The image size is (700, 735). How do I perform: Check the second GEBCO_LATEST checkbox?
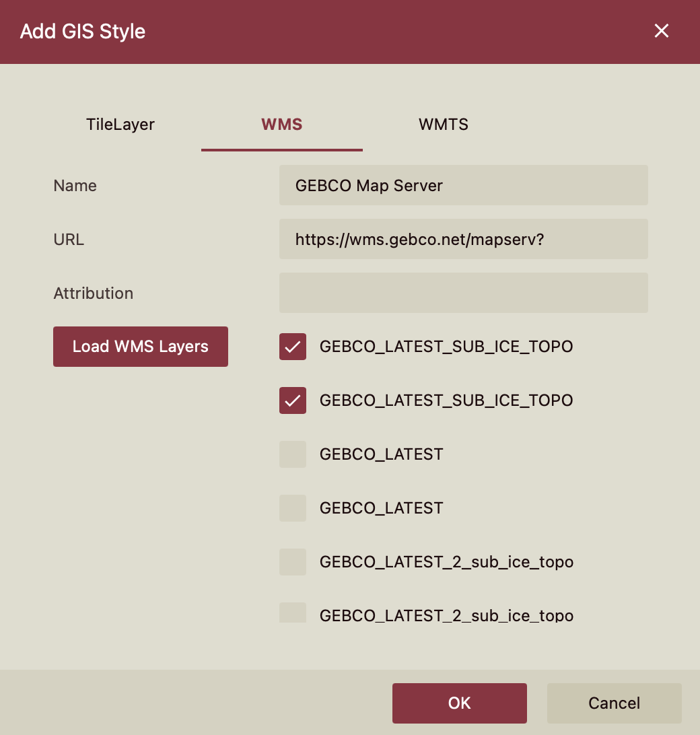(292, 508)
